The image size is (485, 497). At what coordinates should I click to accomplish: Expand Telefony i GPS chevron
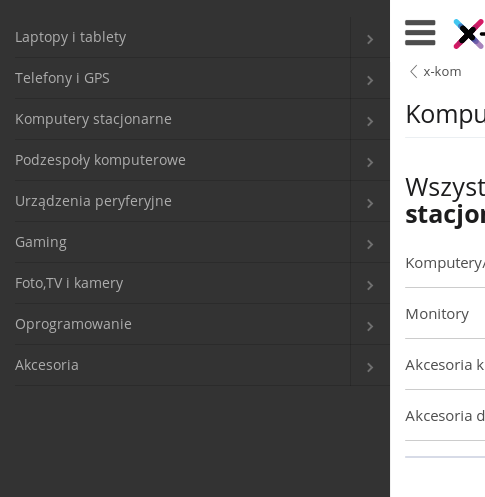pos(370,80)
